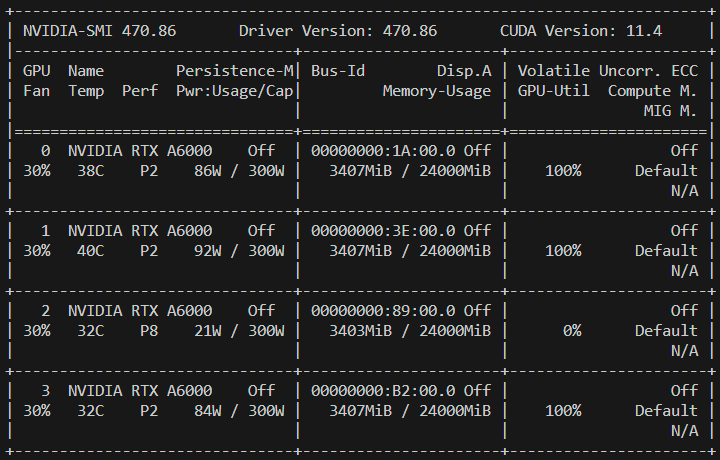Click the P8 performance state of GPU 2
Image resolution: width=720 pixels, height=460 pixels.
tap(148, 331)
